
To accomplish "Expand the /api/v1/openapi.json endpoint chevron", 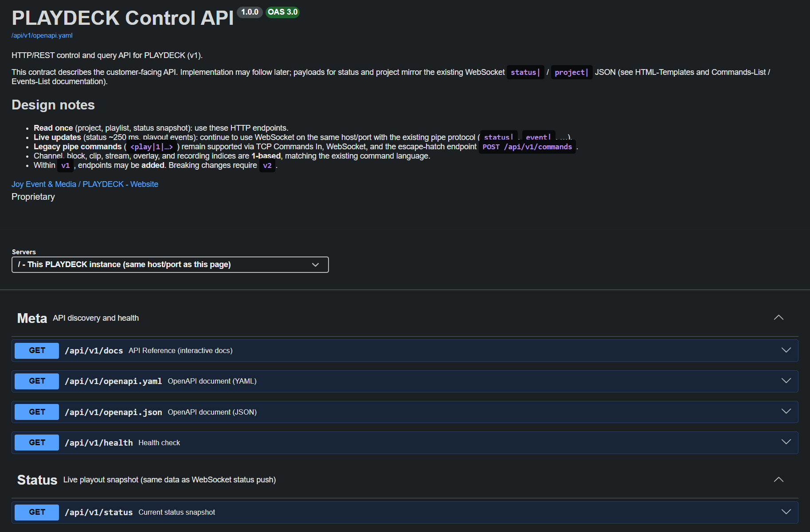I will pos(786,412).
